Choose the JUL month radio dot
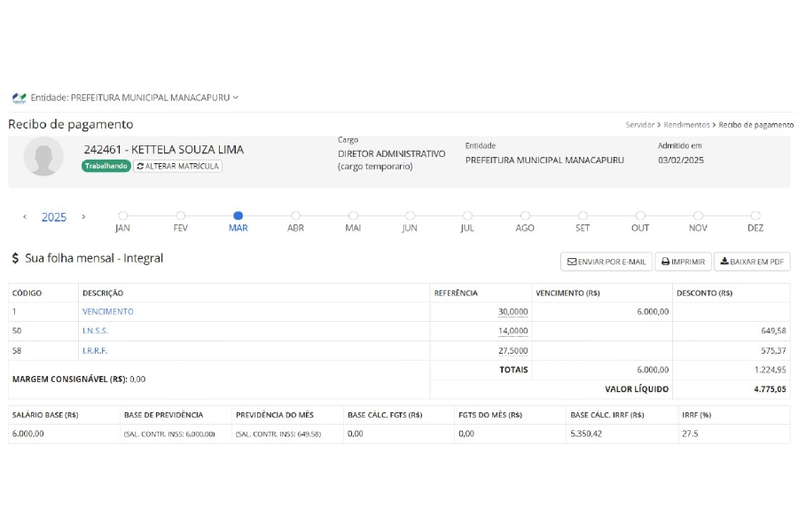Image resolution: width=798 pixels, height=532 pixels. (x=467, y=215)
